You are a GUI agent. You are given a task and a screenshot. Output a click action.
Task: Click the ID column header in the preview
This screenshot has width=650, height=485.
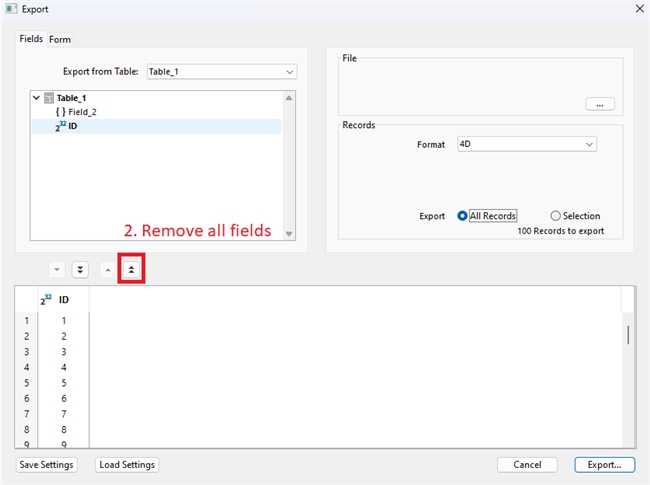point(64,299)
